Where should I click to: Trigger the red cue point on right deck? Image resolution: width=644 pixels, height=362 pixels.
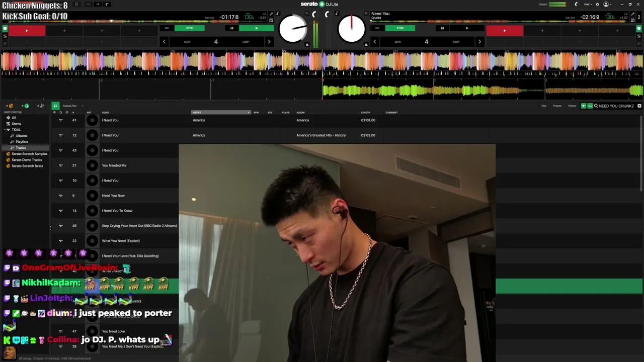coord(505,31)
